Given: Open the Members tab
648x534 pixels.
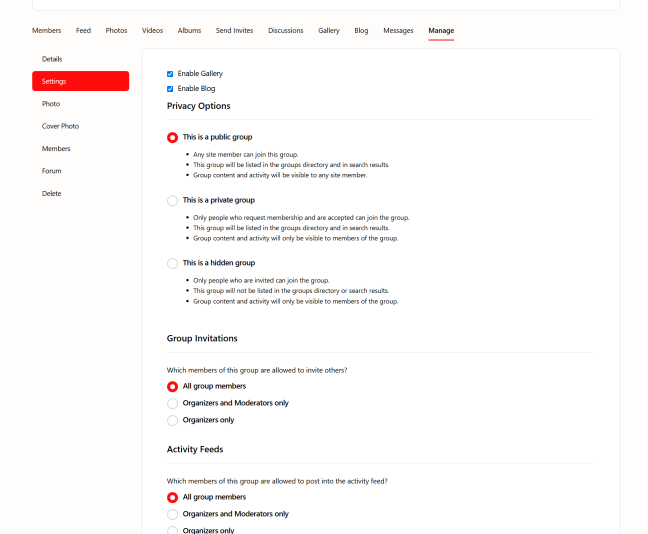Looking at the screenshot, I should (x=46, y=31).
